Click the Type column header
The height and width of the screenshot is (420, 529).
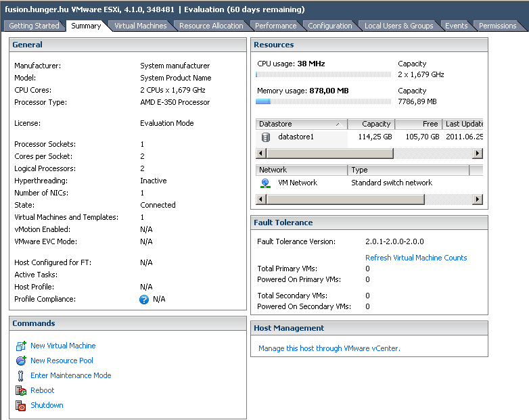[x=408, y=170]
